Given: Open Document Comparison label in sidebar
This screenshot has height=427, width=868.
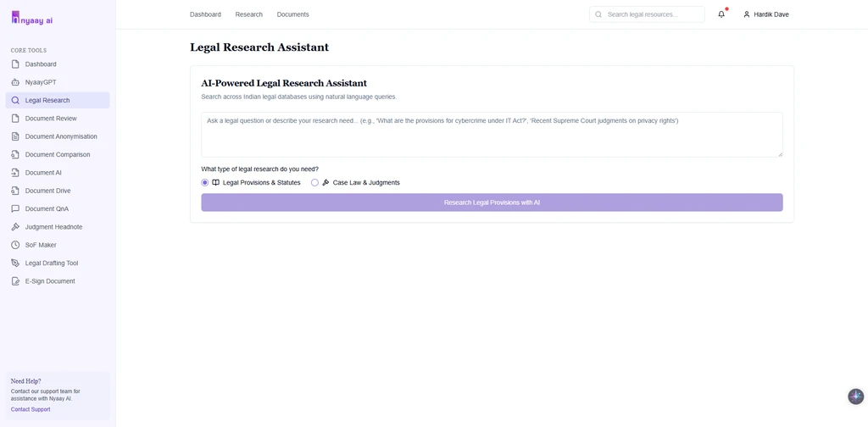Looking at the screenshot, I should pos(58,155).
